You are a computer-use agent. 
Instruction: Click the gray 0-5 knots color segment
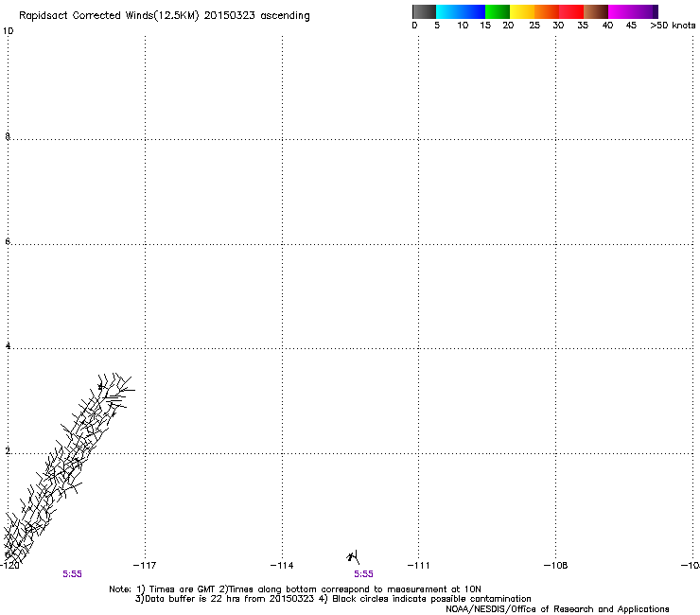pos(424,11)
